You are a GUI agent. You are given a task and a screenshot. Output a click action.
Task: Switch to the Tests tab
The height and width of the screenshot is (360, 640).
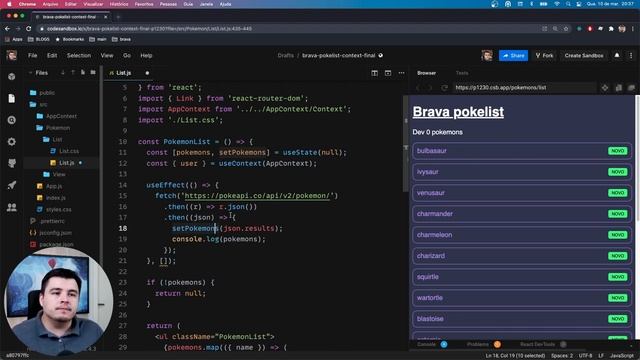point(462,73)
